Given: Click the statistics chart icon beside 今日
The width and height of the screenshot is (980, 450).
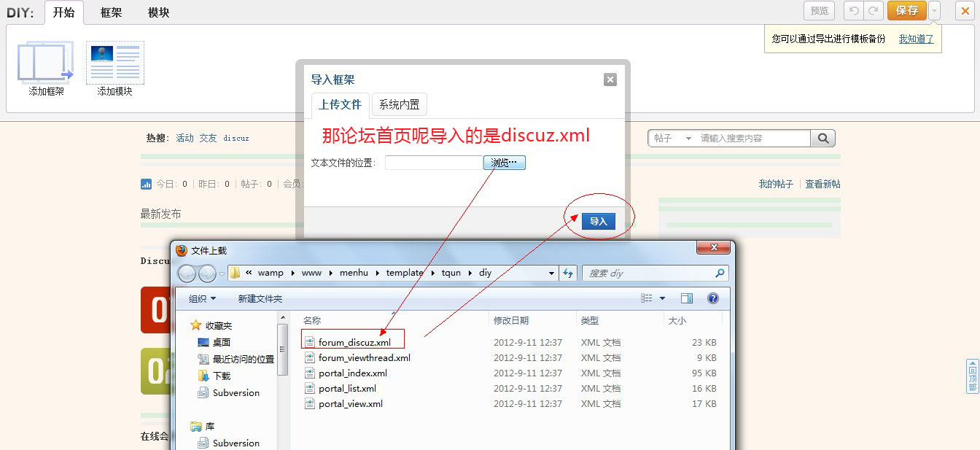Looking at the screenshot, I should (x=146, y=184).
